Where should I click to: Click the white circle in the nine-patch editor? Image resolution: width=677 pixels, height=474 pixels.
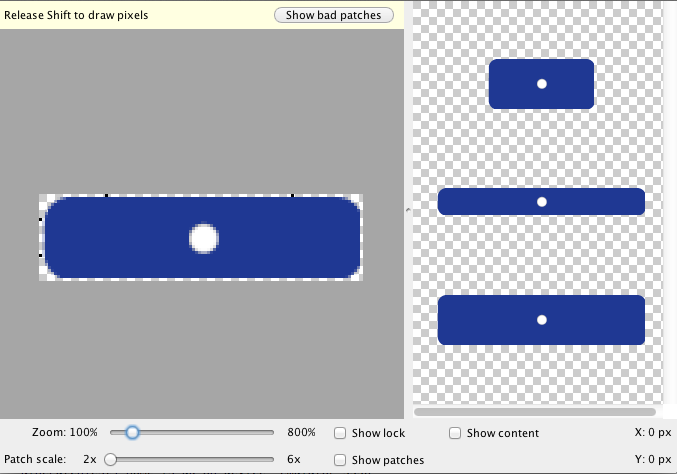[x=204, y=238]
